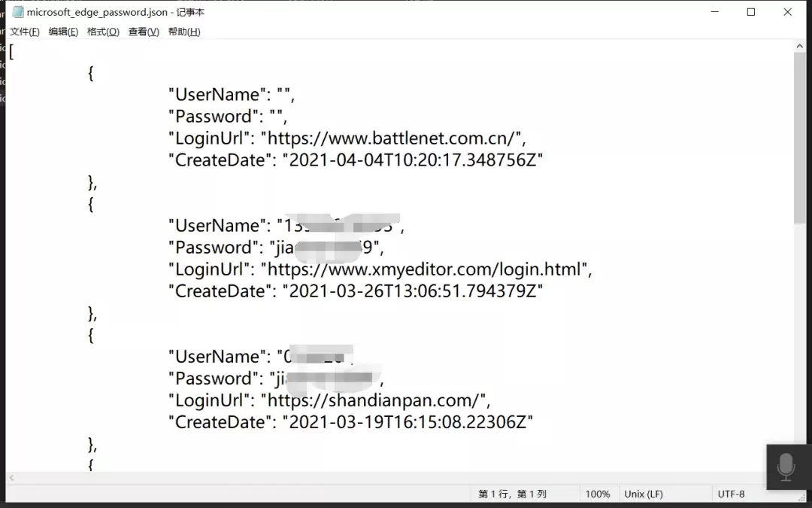Click CreateDate 2021-03-19T16:15:08.22306Z line
This screenshot has width=812, height=508.
[x=350, y=422]
